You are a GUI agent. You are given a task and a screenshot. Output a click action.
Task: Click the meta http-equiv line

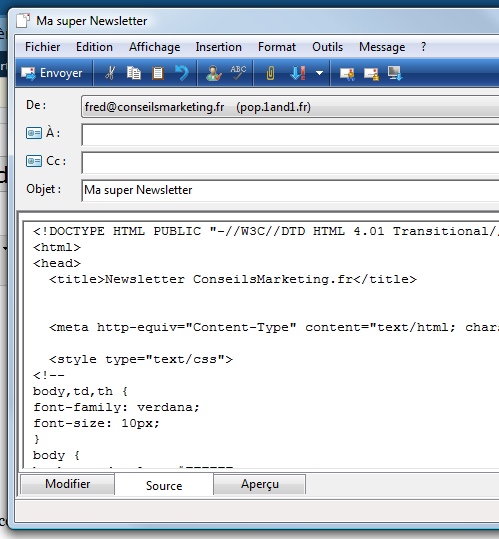pos(274,327)
